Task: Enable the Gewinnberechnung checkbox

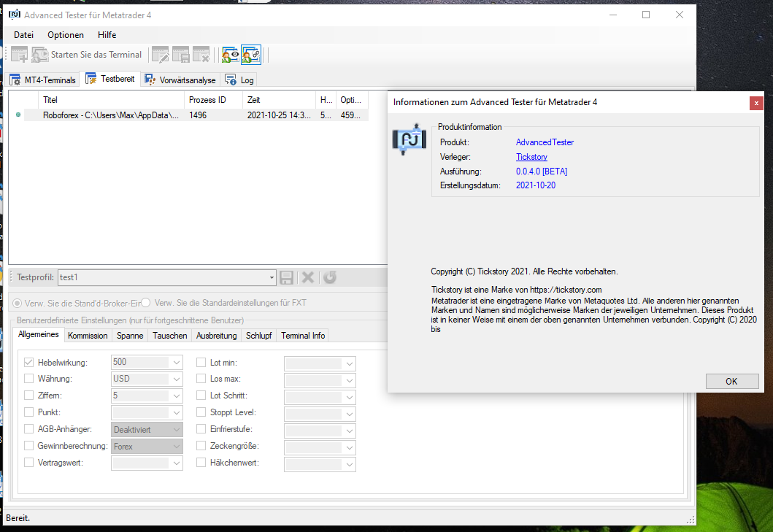Action: [x=28, y=446]
